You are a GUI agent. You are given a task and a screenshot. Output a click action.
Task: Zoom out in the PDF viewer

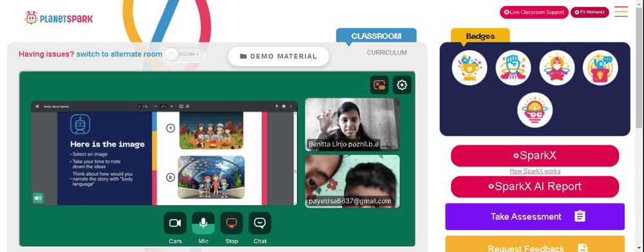click(x=156, y=107)
